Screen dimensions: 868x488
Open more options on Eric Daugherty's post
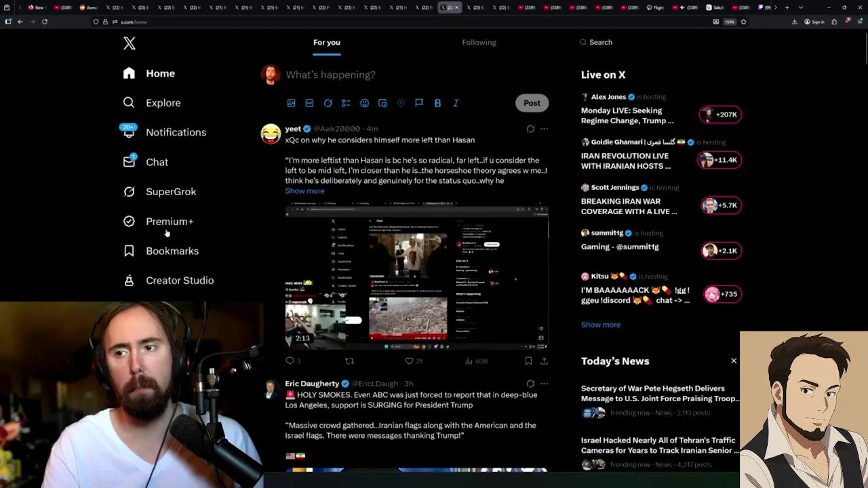pos(544,384)
